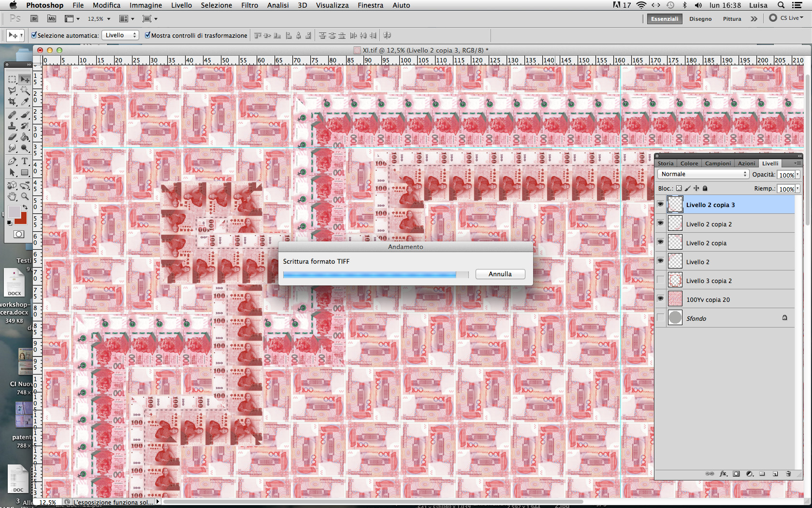Screen dimensions: 812x508
Task: Launch Adobe Bridge from the Br icon
Action: pyautogui.click(x=34, y=18)
